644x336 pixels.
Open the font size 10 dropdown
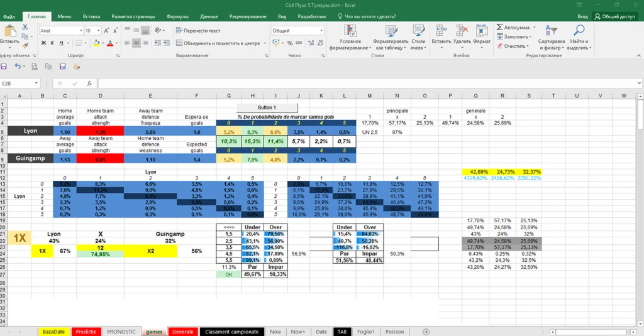98,31
